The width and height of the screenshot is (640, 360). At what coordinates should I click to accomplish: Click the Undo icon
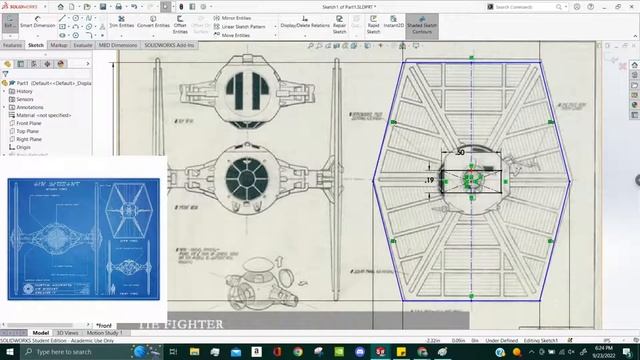(134, 7)
